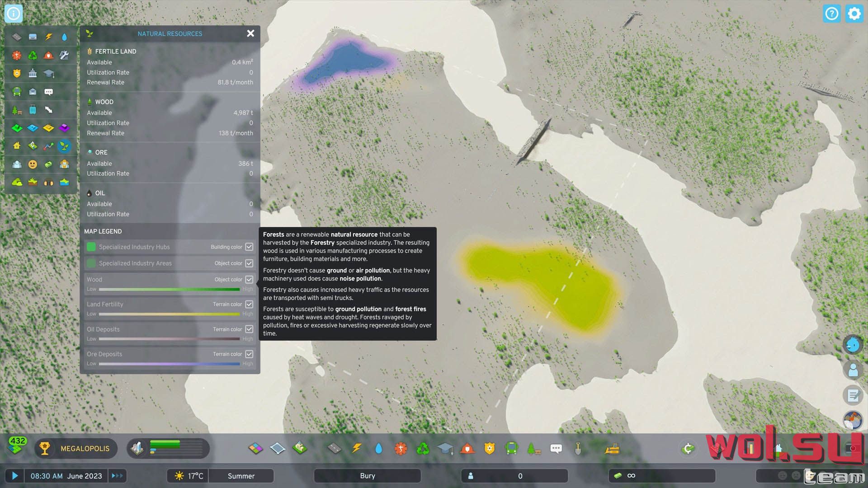Click the Wood renewal rate 138 t/month
The image size is (868, 488).
point(236,133)
